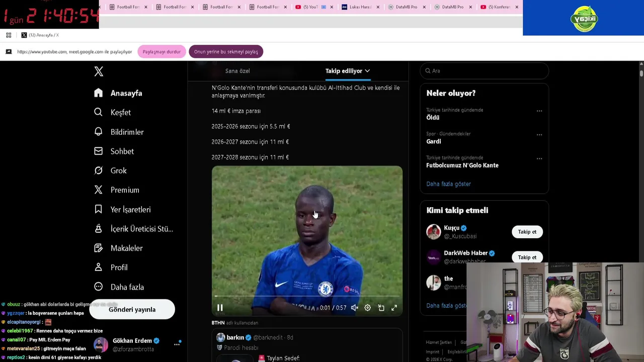Click the screen sharing indicator icon
Screen dimensions: 644x362
[x=9, y=52]
